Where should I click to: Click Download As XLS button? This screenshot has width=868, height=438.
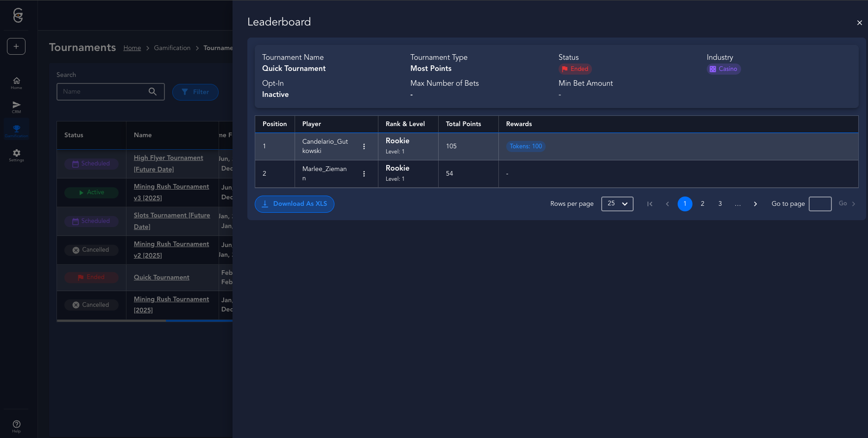coord(295,204)
